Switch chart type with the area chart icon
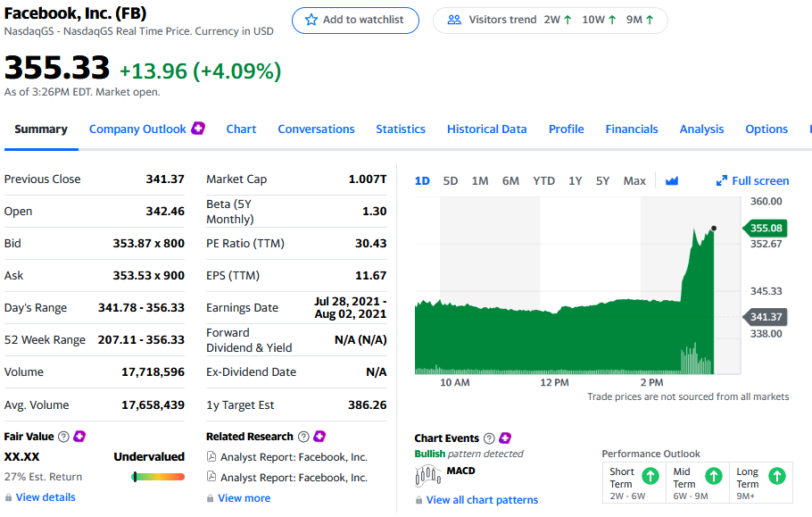The height and width of the screenshot is (517, 812). [672, 180]
